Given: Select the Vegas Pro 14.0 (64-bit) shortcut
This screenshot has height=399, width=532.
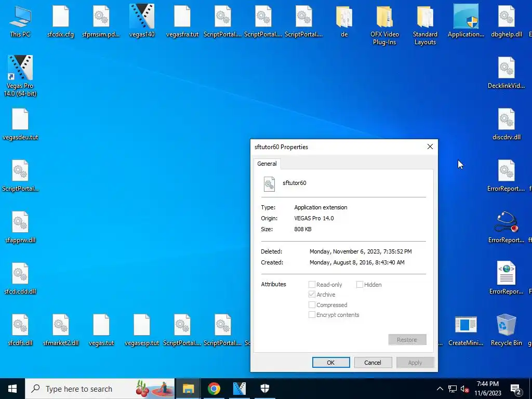Looking at the screenshot, I should (20, 76).
